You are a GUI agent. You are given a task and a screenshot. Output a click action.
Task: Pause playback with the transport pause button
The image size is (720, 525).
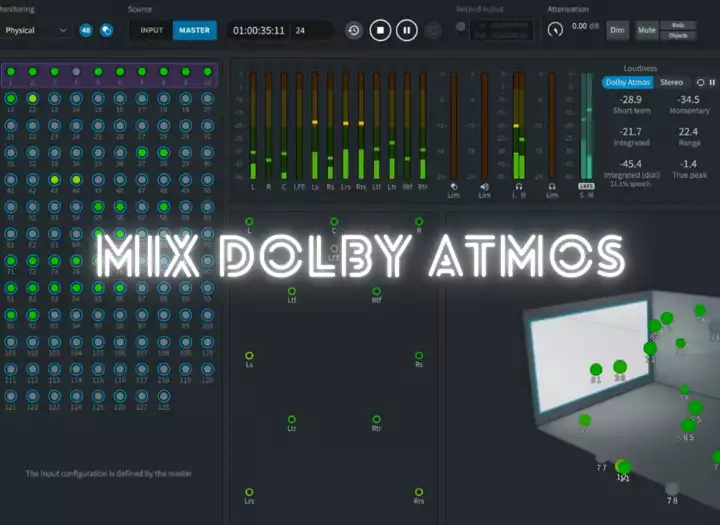[x=406, y=30]
